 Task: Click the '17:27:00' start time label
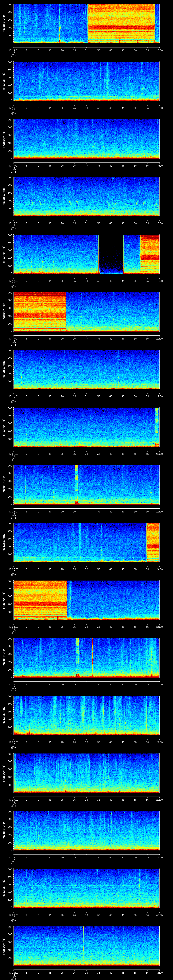tap(14, 800)
